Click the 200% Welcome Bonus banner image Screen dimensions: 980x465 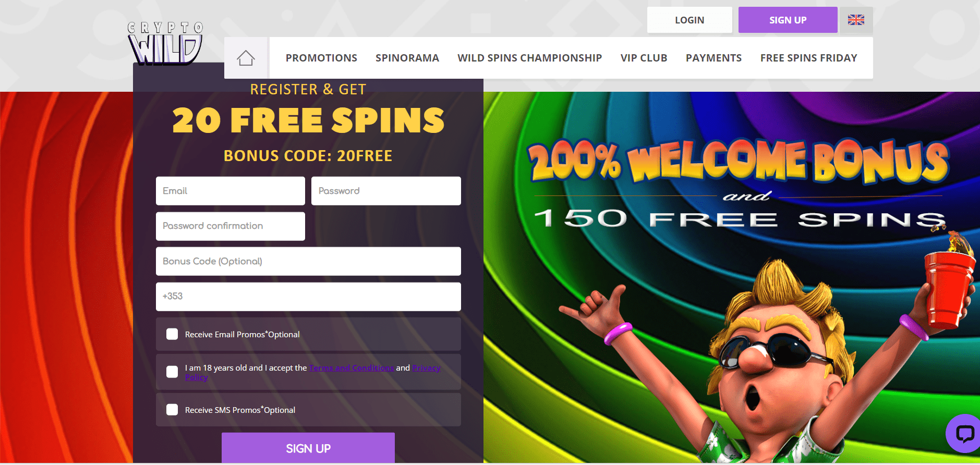point(732,277)
